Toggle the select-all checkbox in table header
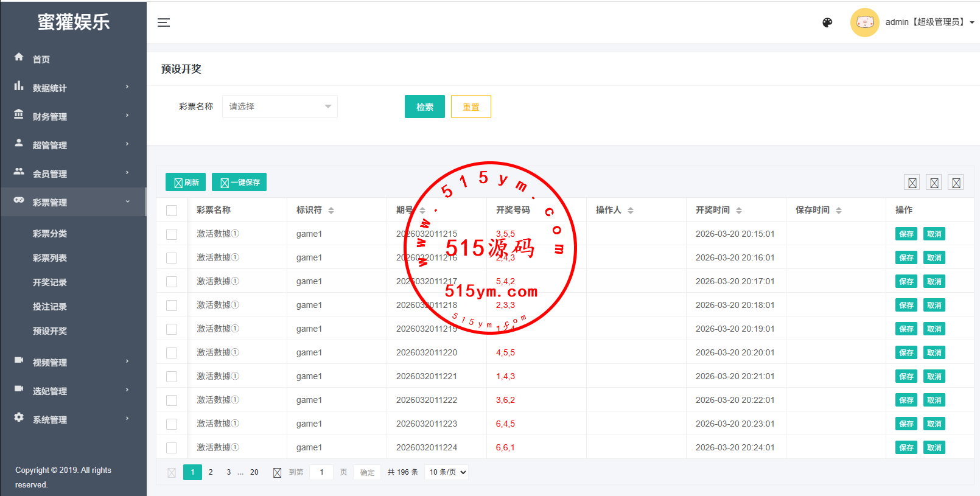This screenshot has width=980, height=496. [x=172, y=211]
